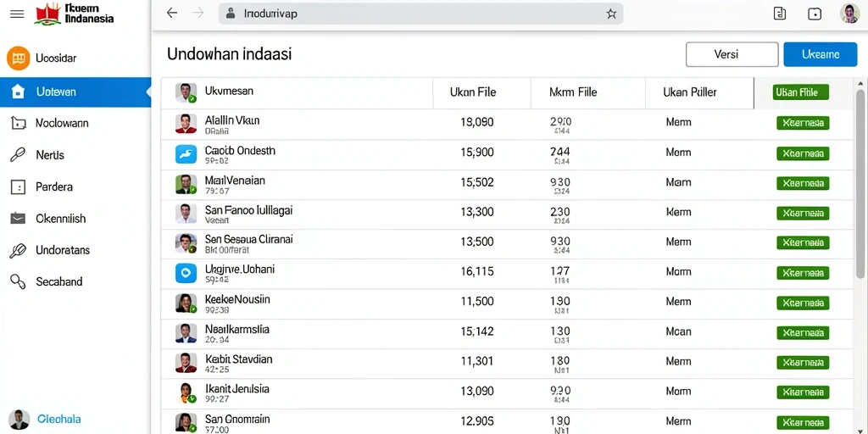868x434 pixels.
Task: Open the hamburger menu icon
Action: click(17, 14)
